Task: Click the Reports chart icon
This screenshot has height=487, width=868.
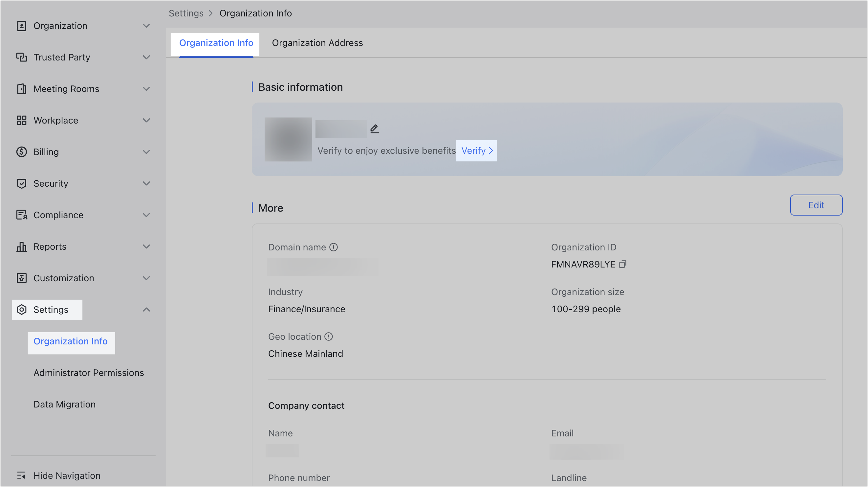Action: pos(22,246)
